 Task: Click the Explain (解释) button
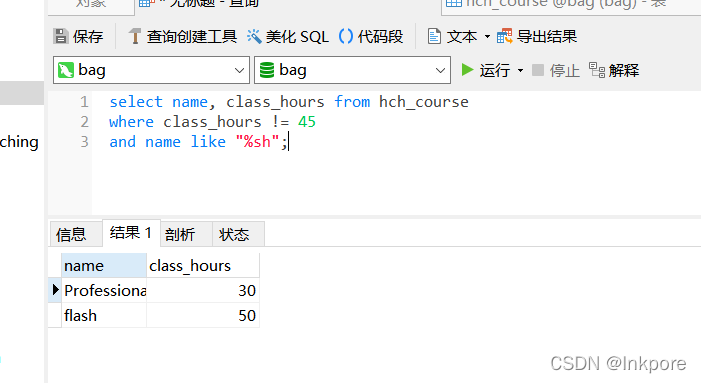click(614, 70)
